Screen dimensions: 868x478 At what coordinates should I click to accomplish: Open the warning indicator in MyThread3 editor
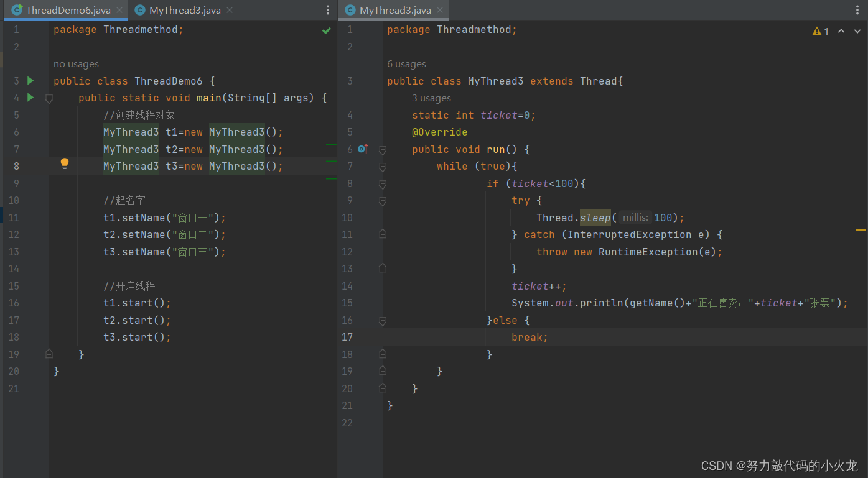coord(821,31)
